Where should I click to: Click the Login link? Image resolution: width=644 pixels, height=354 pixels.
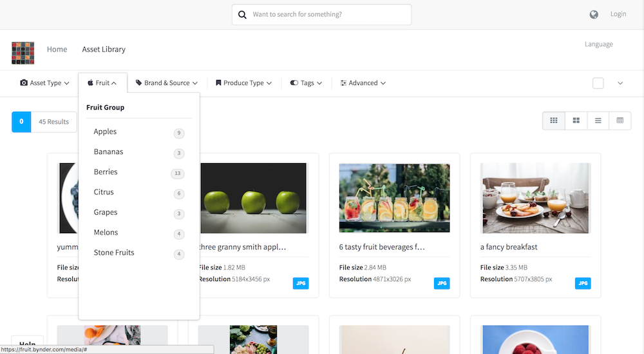618,14
